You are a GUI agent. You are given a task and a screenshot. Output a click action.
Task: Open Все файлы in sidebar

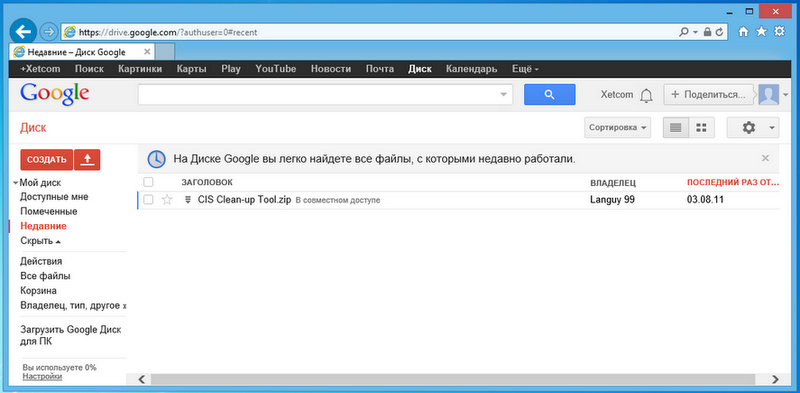pyautogui.click(x=45, y=276)
